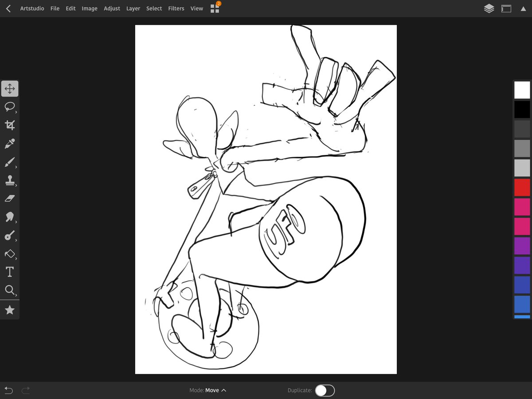Open the Layer menu
532x399 pixels.
(x=133, y=8)
